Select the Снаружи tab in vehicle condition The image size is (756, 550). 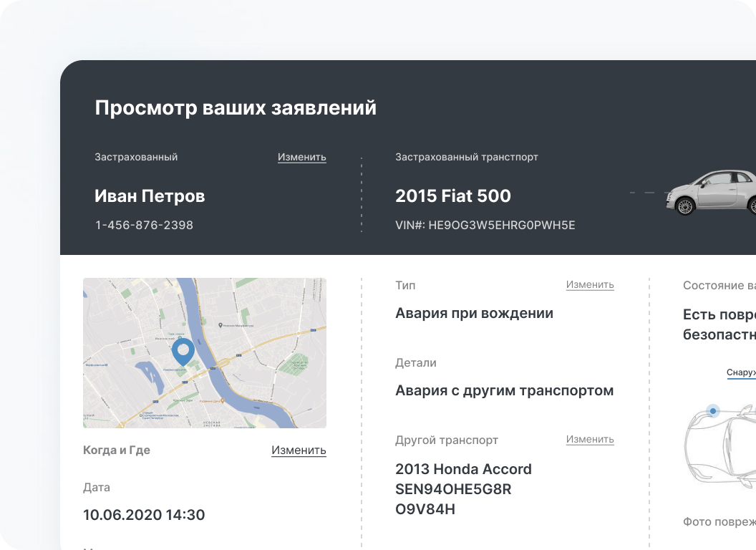[x=741, y=372]
